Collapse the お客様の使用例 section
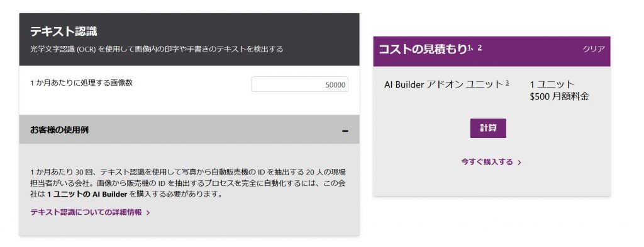The width and height of the screenshot is (644, 247). [x=189, y=130]
